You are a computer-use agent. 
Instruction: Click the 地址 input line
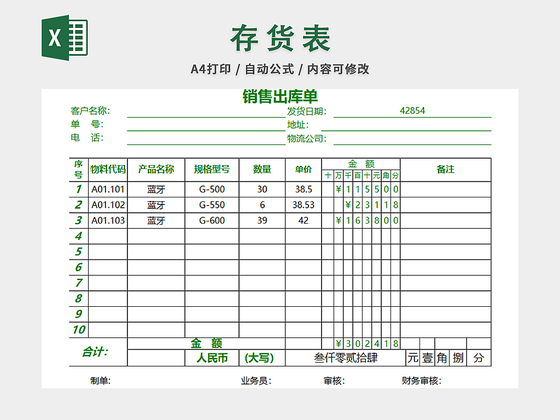(x=406, y=125)
